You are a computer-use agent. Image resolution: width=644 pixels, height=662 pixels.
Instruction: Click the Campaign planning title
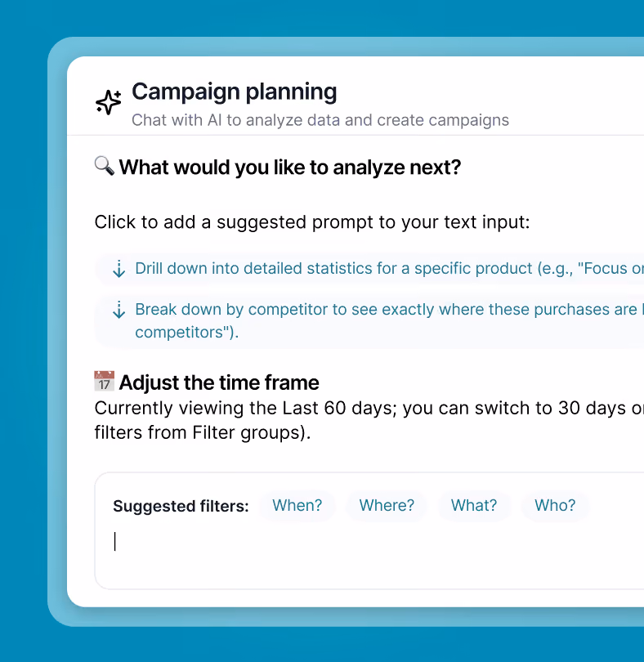235,92
